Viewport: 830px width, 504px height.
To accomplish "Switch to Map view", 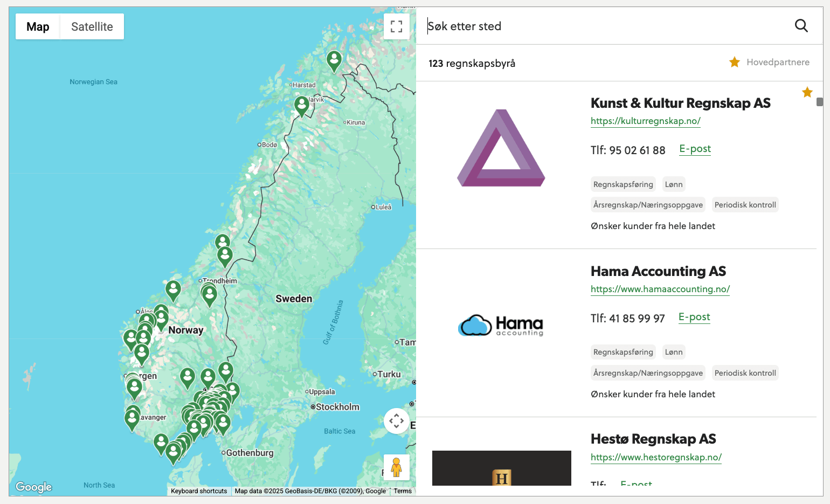I will (x=38, y=26).
